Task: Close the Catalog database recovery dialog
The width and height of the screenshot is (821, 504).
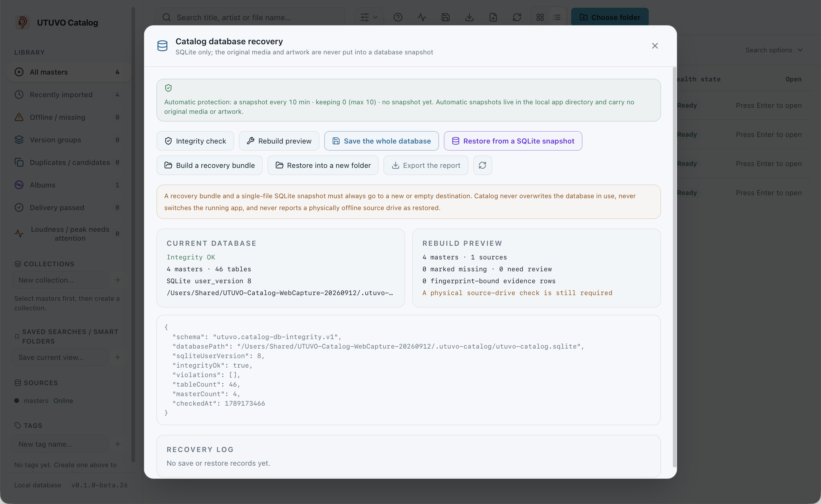Action: tap(654, 46)
